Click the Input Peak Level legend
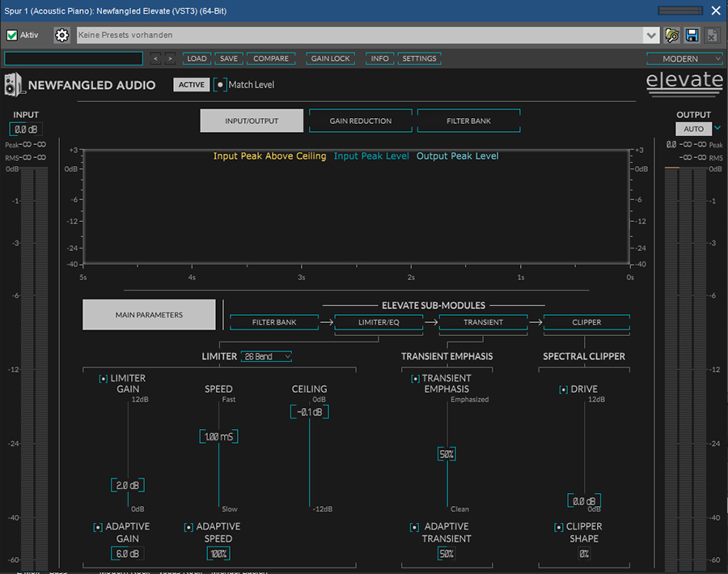Image resolution: width=728 pixels, height=574 pixels. (x=371, y=156)
